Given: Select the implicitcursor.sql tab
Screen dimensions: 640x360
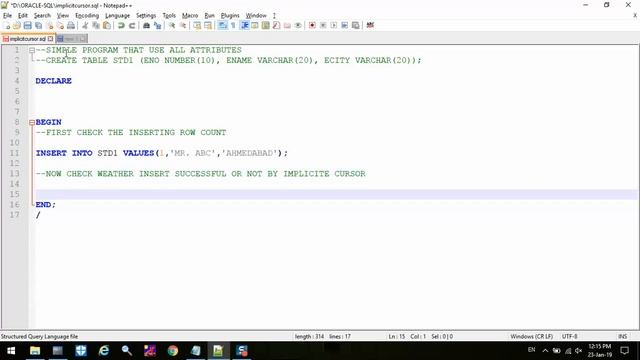Looking at the screenshot, I should [27, 39].
